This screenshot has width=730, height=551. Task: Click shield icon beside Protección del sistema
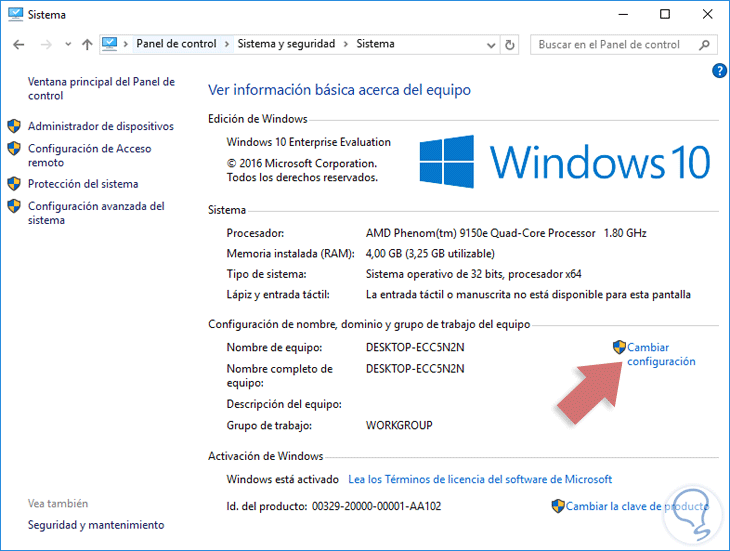tap(14, 183)
